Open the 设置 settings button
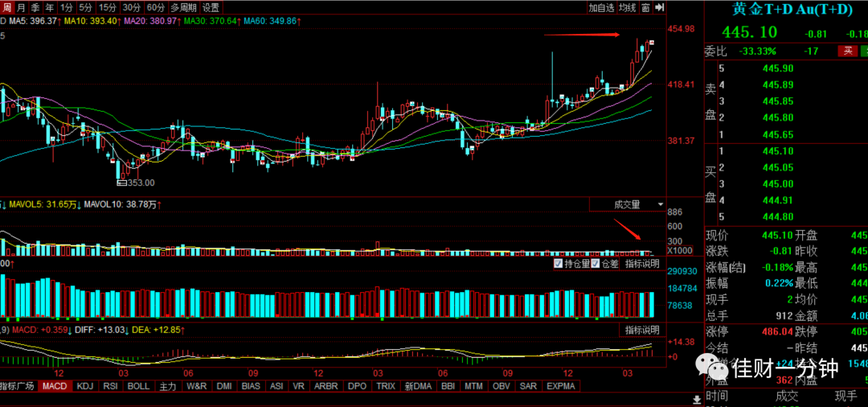 (211, 7)
